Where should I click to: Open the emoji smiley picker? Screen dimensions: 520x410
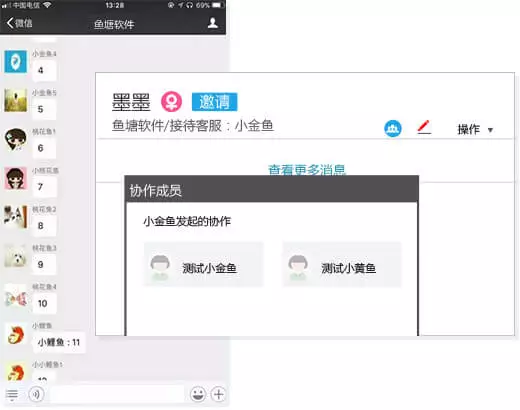[x=198, y=394]
